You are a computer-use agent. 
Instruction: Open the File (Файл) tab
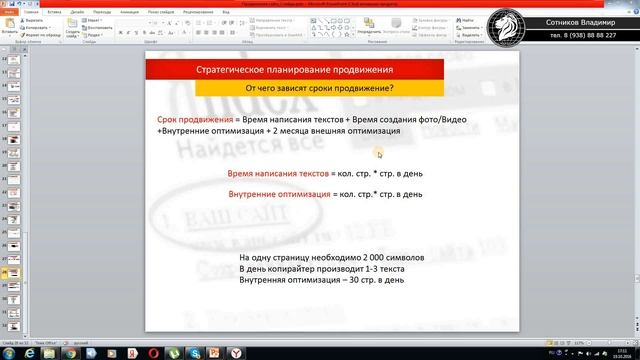(x=9, y=12)
